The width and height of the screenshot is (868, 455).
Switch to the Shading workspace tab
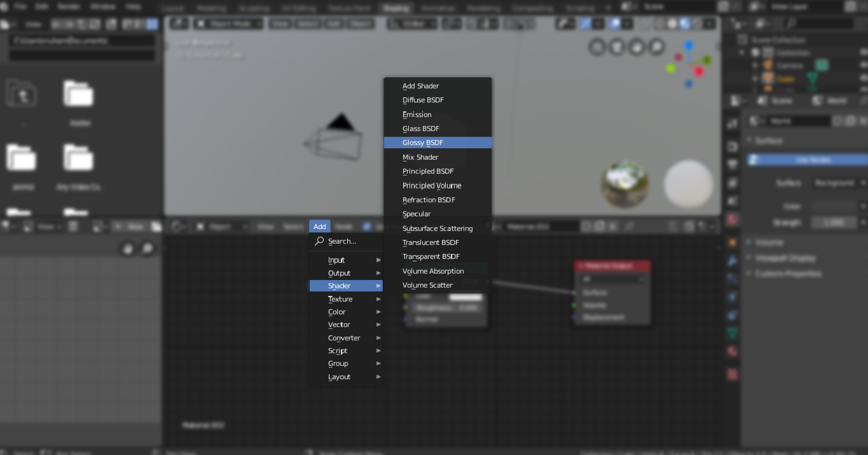tap(397, 9)
